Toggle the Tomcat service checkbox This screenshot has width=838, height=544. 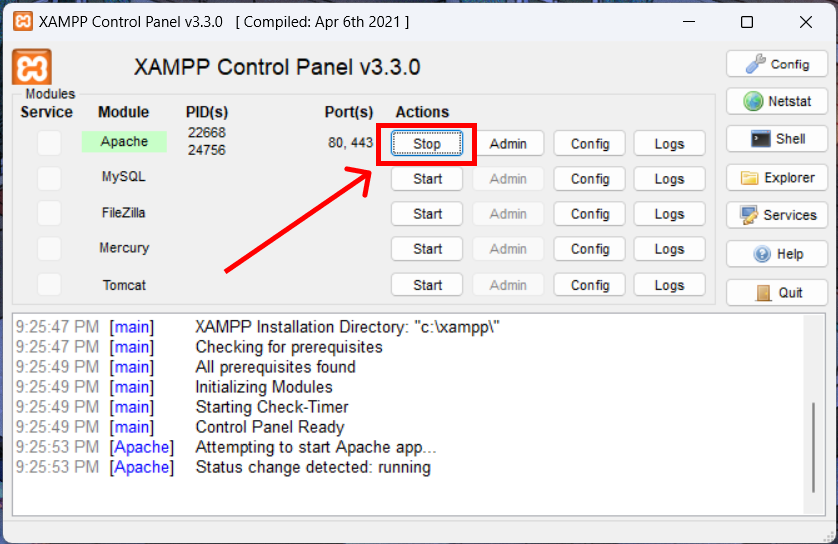click(49, 285)
